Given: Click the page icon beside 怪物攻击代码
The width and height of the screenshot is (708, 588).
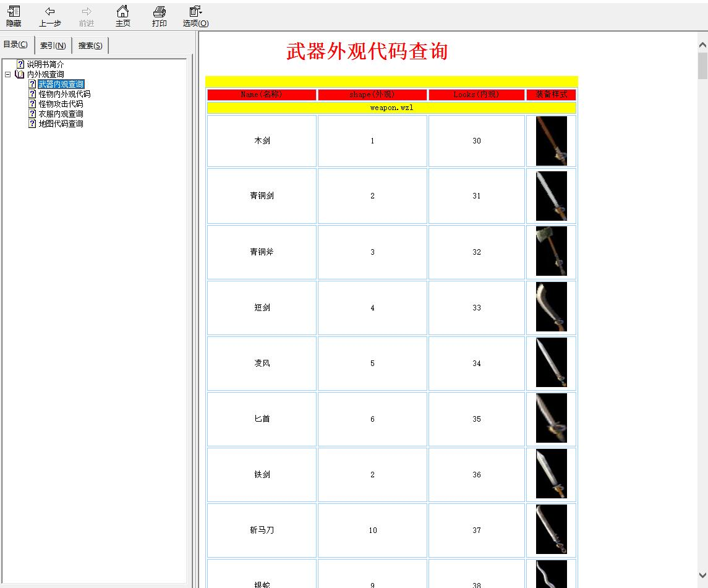Looking at the screenshot, I should 32,104.
